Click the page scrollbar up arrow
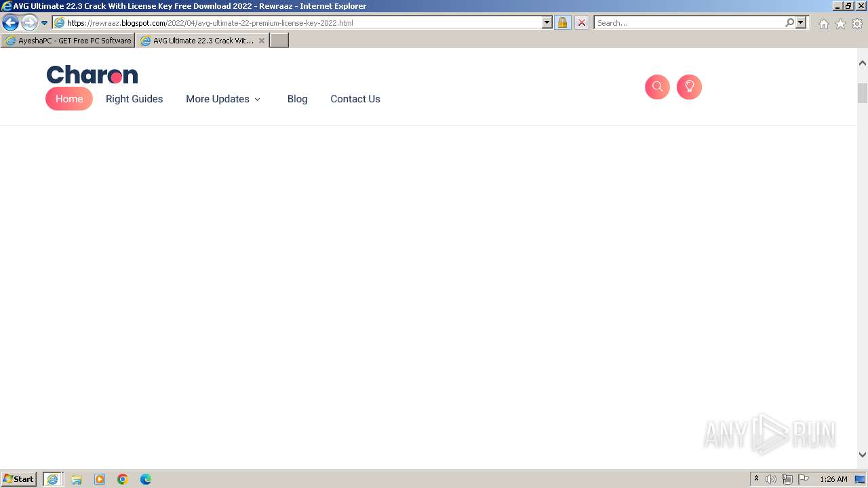Image resolution: width=868 pixels, height=488 pixels. pyautogui.click(x=863, y=63)
